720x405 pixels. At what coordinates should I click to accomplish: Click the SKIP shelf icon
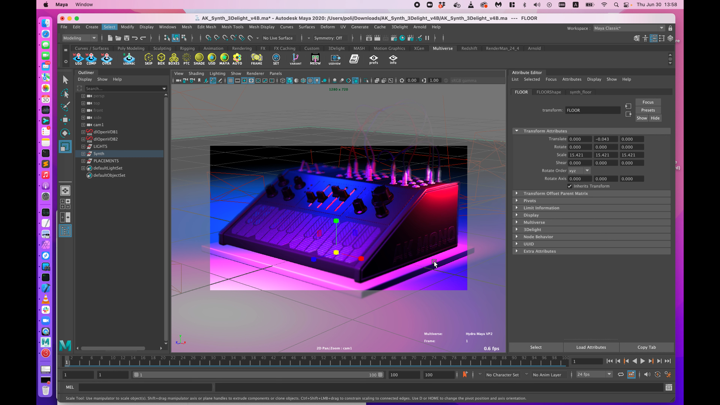coord(148,60)
